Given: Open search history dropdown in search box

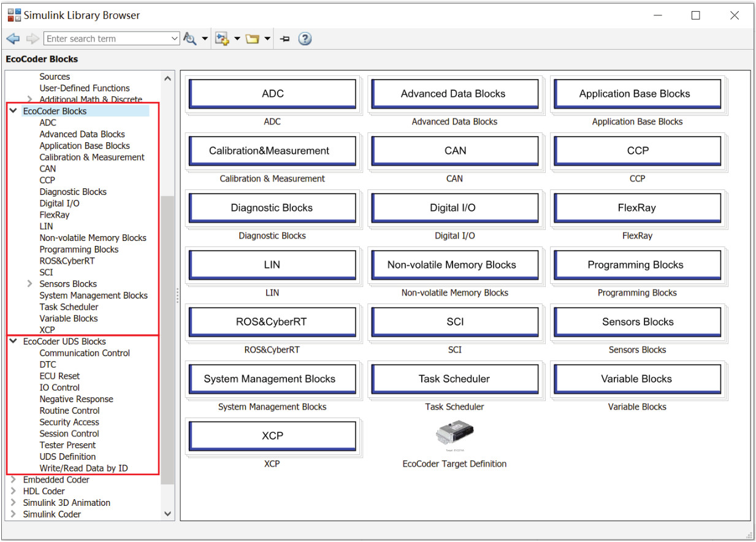Looking at the screenshot, I should coord(175,39).
